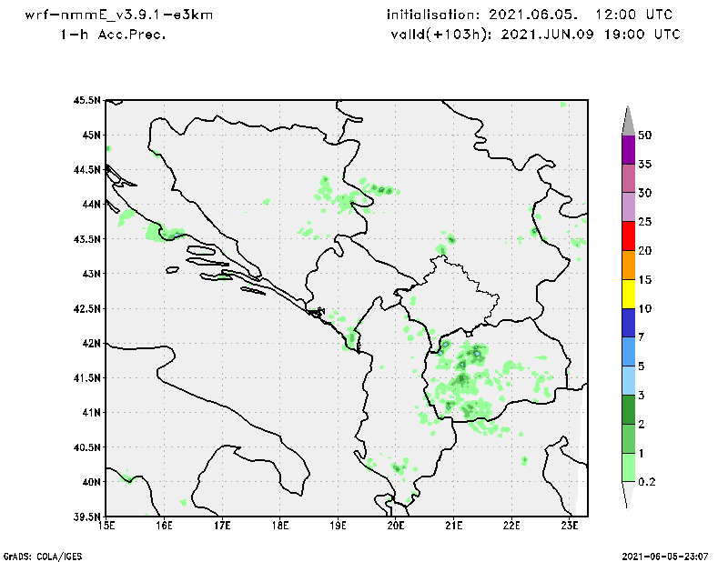Click the 40N latitude label
This screenshot has width=728, height=562.
coord(91,482)
